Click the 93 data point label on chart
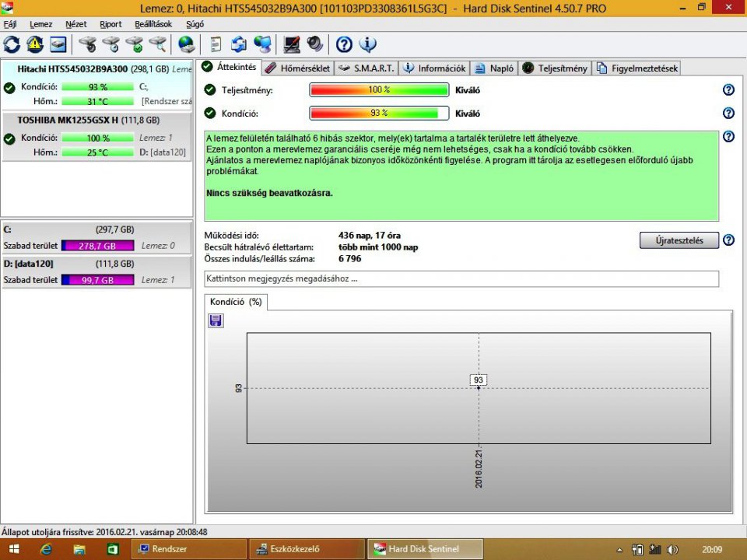The image size is (747, 560). pyautogui.click(x=479, y=380)
